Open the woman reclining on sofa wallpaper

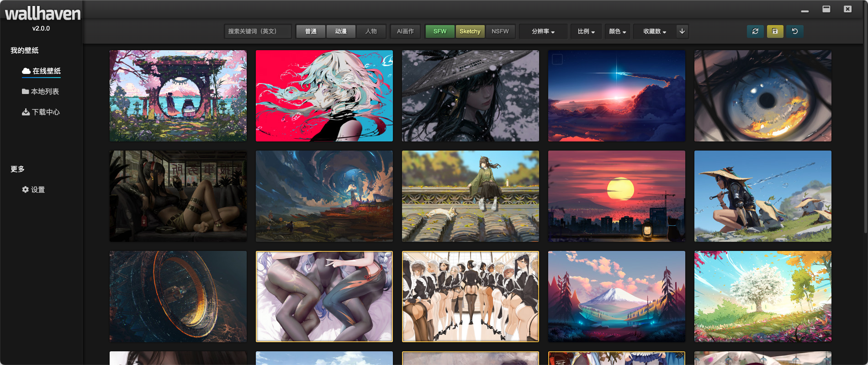(178, 196)
